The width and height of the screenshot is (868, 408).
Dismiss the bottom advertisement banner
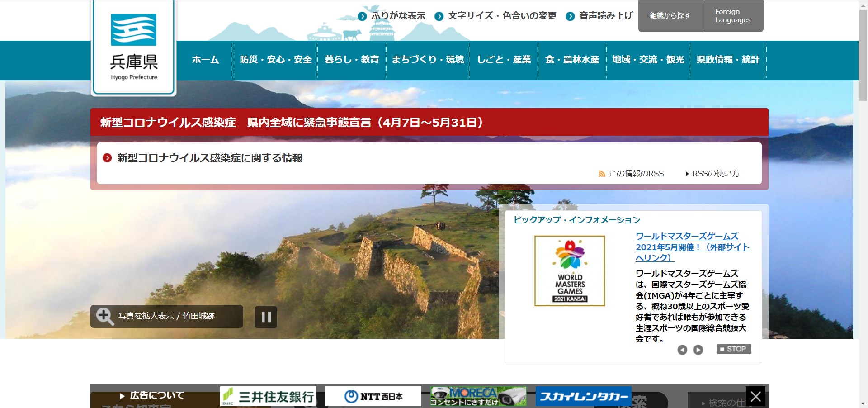(756, 396)
